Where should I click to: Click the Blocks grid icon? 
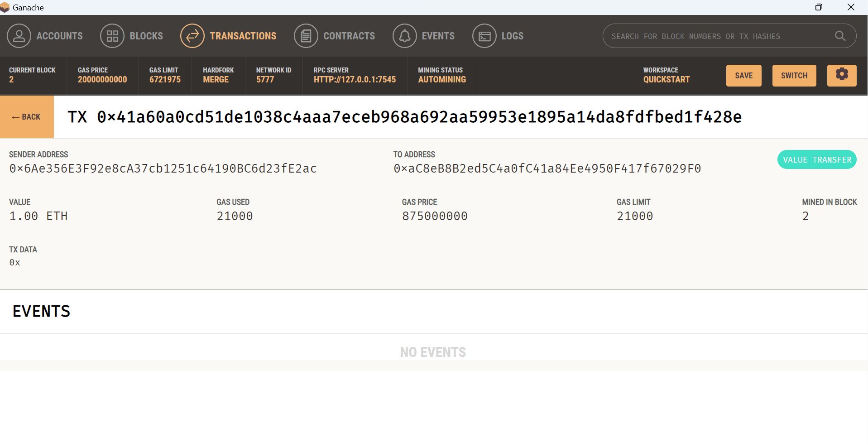[x=112, y=36]
